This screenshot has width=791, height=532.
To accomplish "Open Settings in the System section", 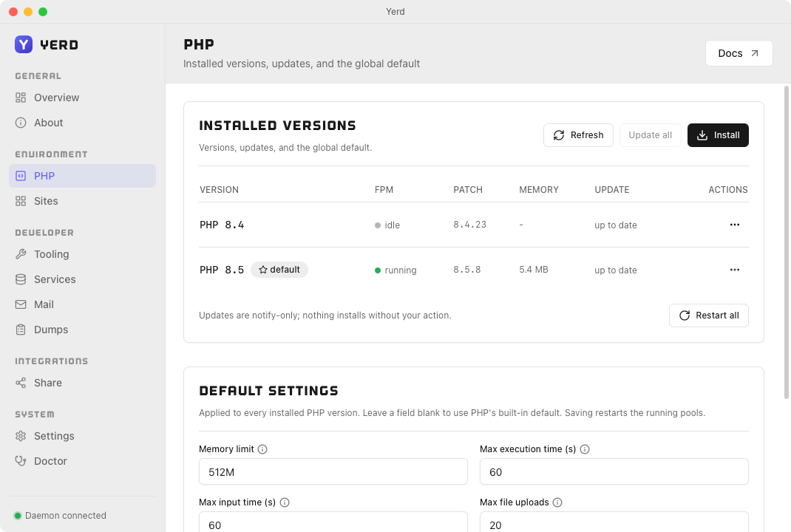I will click(83, 436).
